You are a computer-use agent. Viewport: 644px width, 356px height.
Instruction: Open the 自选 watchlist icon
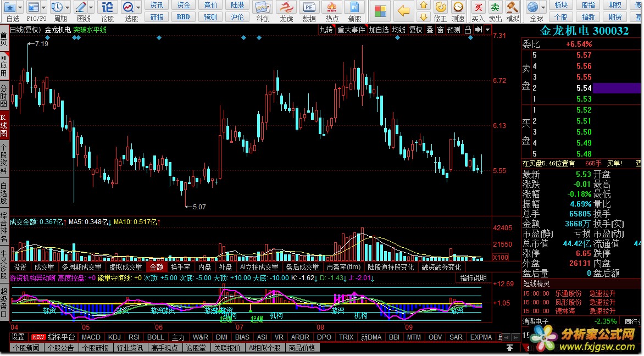point(10,7)
